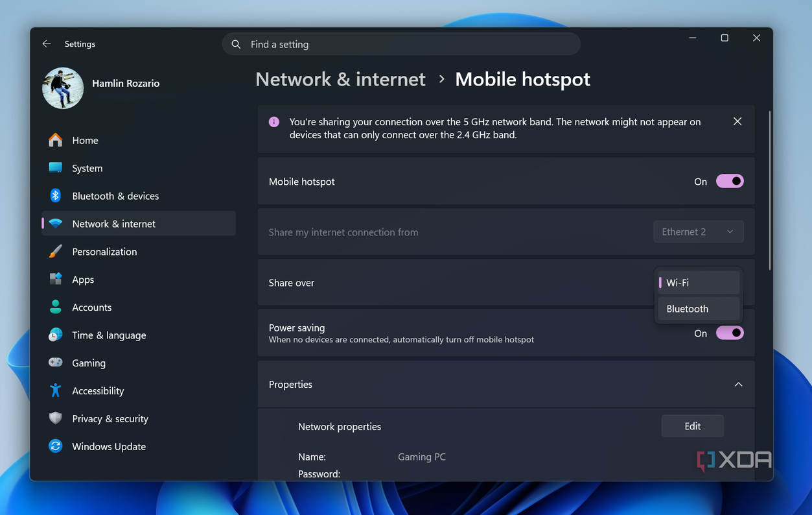The width and height of the screenshot is (812, 515).
Task: Open Home settings page
Action: [139, 140]
